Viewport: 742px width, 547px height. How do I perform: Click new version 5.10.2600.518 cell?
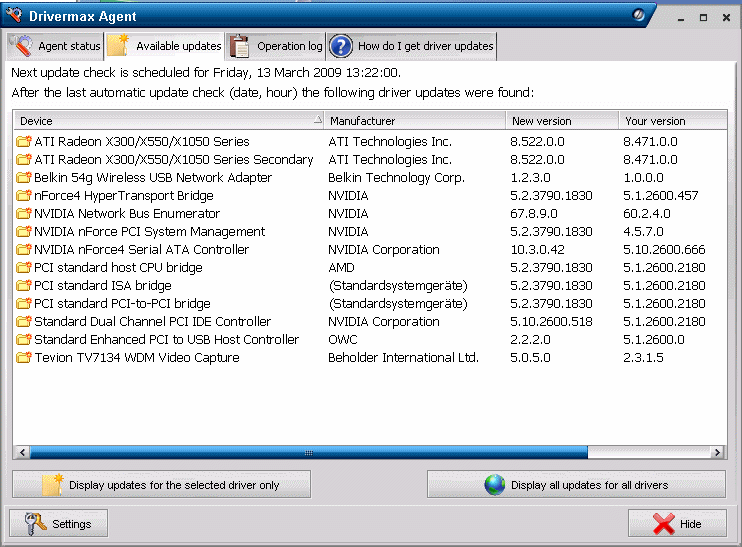pos(551,321)
